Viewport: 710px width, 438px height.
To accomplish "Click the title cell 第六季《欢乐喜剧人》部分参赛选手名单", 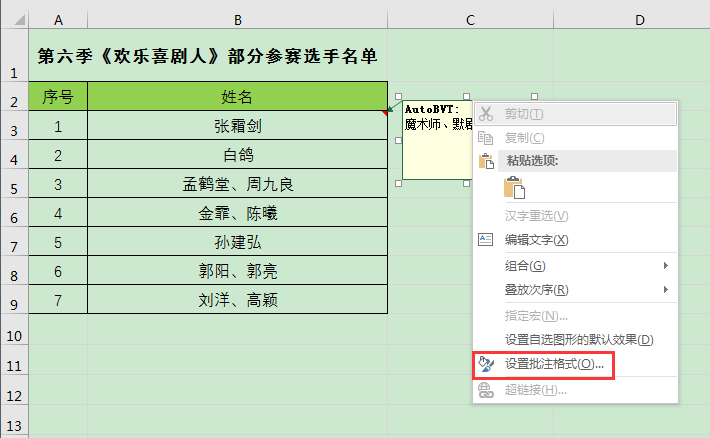I will point(208,56).
